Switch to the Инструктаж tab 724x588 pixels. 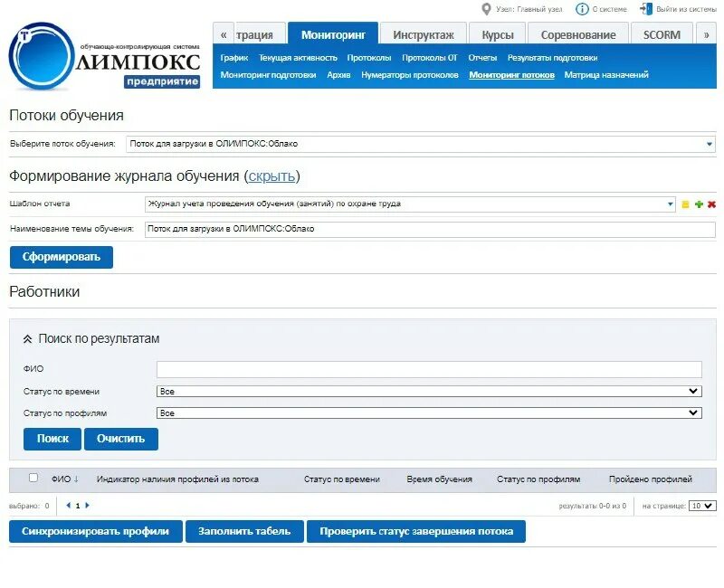[422, 33]
